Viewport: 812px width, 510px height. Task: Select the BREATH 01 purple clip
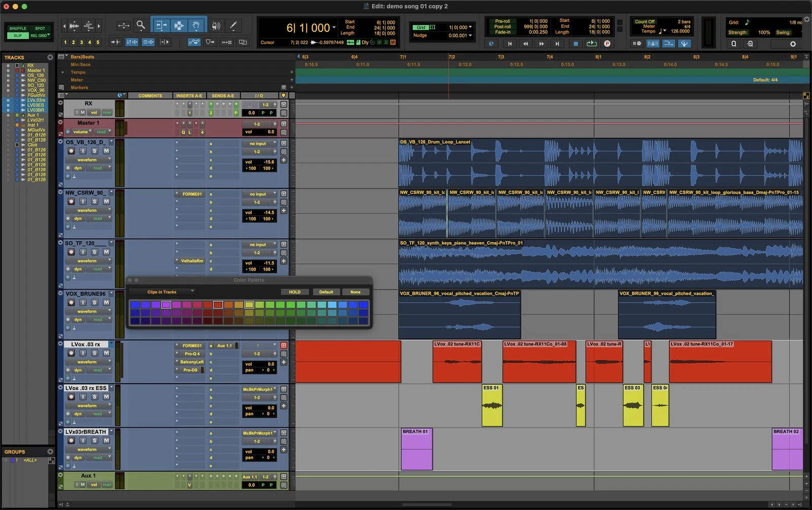coord(417,449)
